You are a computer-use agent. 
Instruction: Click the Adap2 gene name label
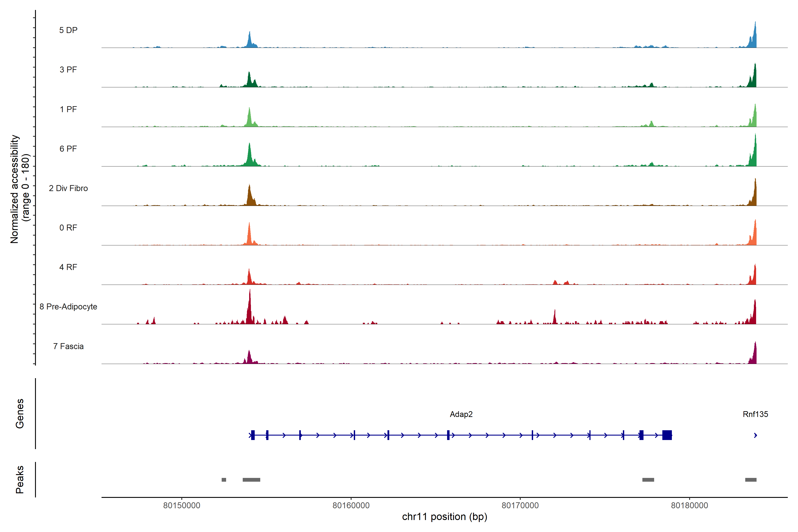pos(461,414)
